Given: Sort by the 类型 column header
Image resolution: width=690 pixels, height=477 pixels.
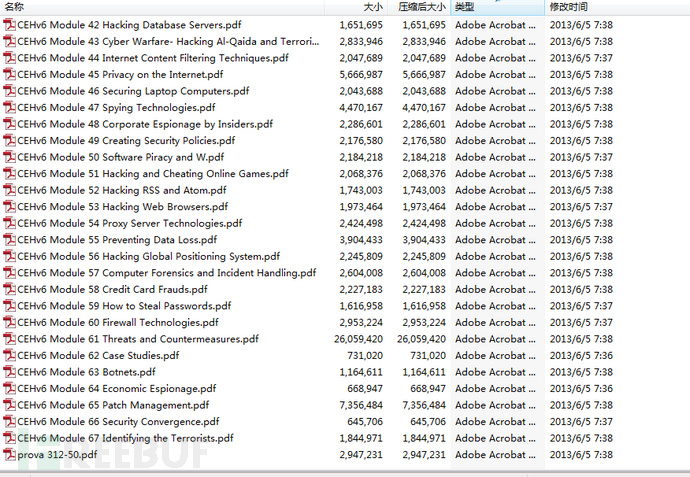Looking at the screenshot, I should 497,7.
